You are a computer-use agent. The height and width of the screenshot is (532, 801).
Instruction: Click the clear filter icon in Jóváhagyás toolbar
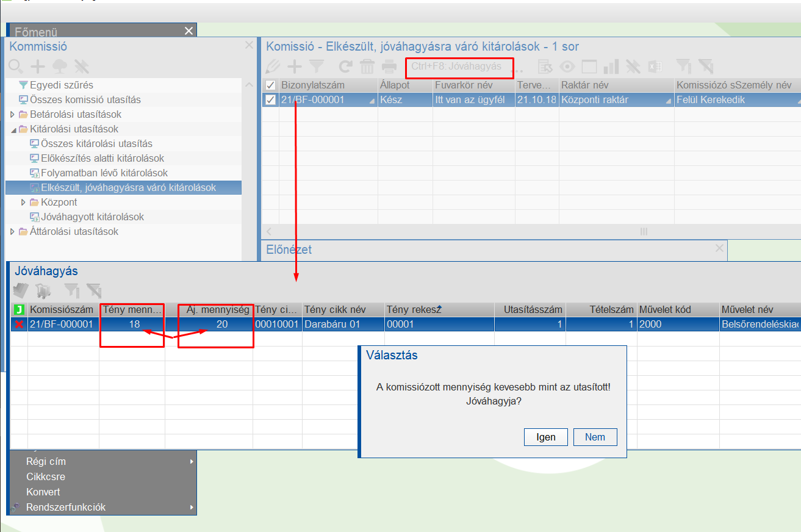pos(94,290)
